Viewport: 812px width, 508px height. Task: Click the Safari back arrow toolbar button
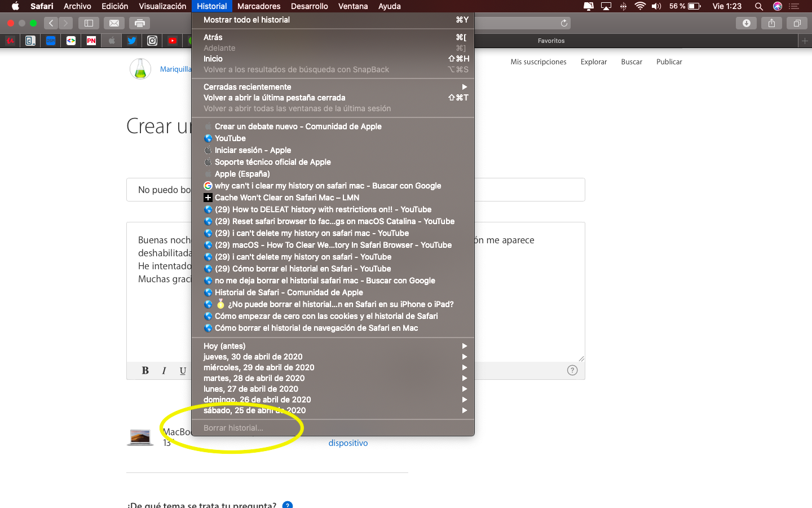pos(51,23)
